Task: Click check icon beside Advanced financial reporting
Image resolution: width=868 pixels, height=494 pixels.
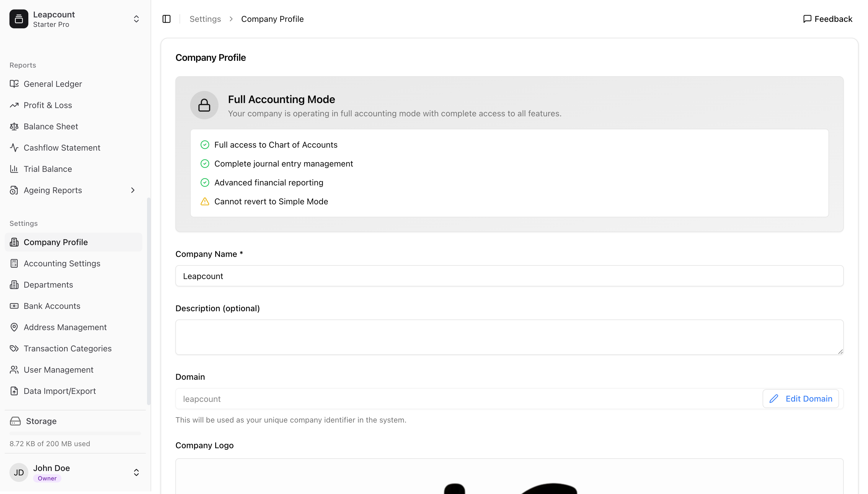Action: [205, 182]
